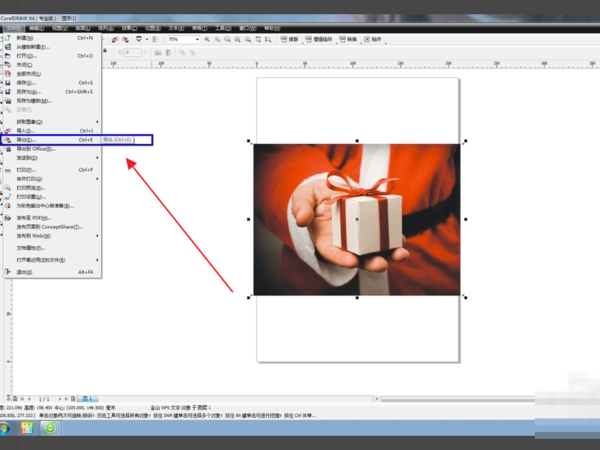The image size is (600, 450).
Task: Click the 贴齐 (Snap) toolbar button
Action: 374,39
